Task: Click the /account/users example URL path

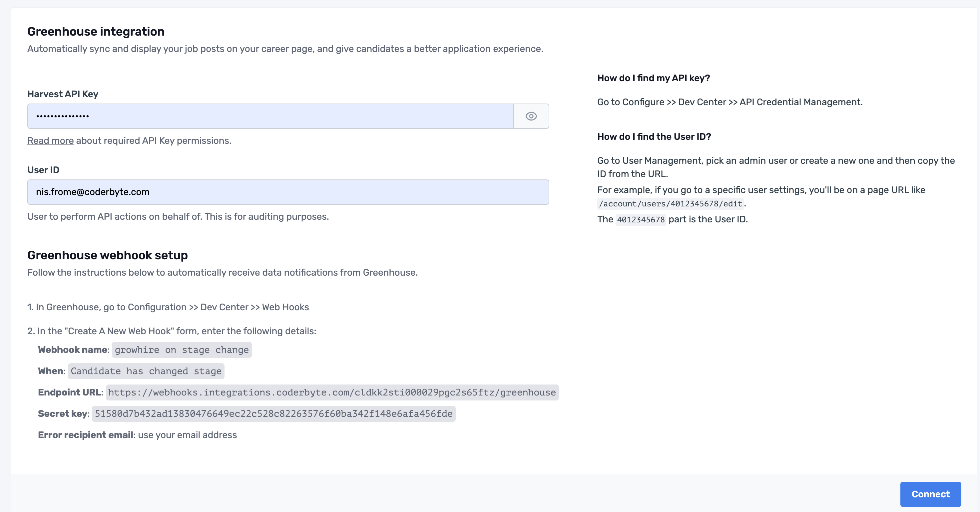Action: [670, 204]
